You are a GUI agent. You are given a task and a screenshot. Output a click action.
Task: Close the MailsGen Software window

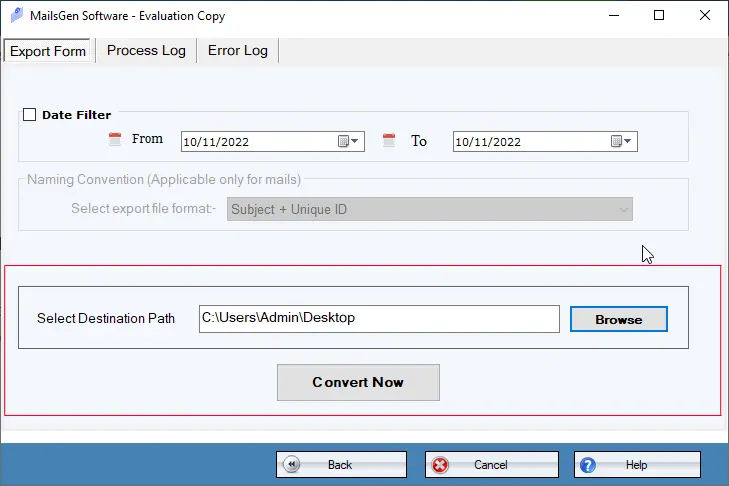pos(705,15)
